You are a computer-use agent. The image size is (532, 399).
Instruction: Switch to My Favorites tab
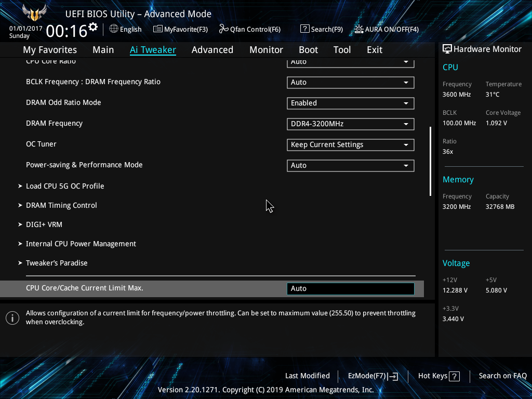(50, 50)
